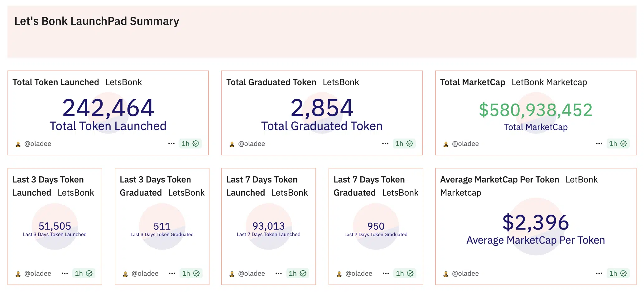Viewport: 644px width, 292px height.
Task: Click the @oladee author link on Total Token Launched card
Action: [38, 144]
